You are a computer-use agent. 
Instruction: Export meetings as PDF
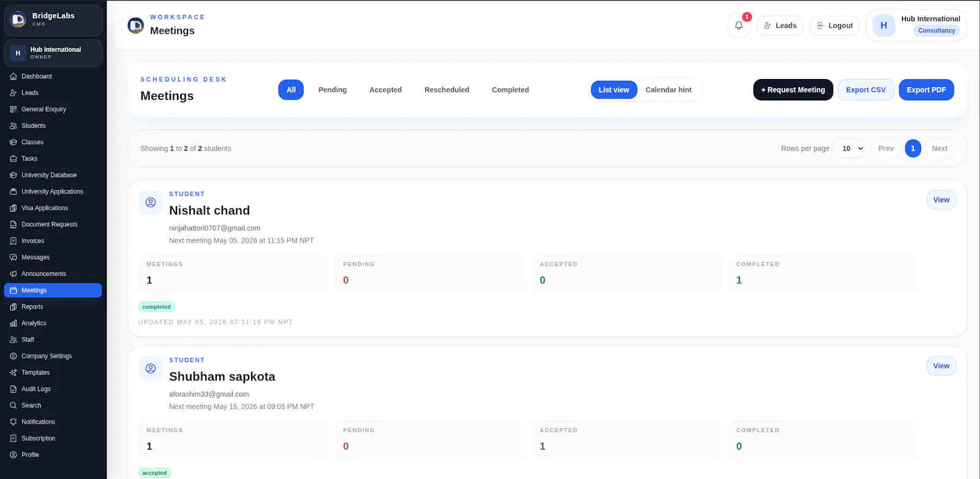926,90
